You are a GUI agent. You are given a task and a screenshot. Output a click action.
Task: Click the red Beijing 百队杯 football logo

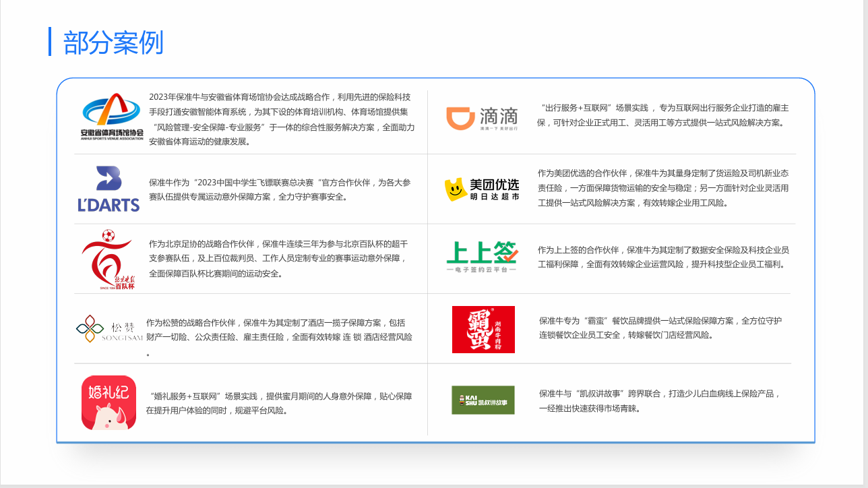click(x=108, y=260)
